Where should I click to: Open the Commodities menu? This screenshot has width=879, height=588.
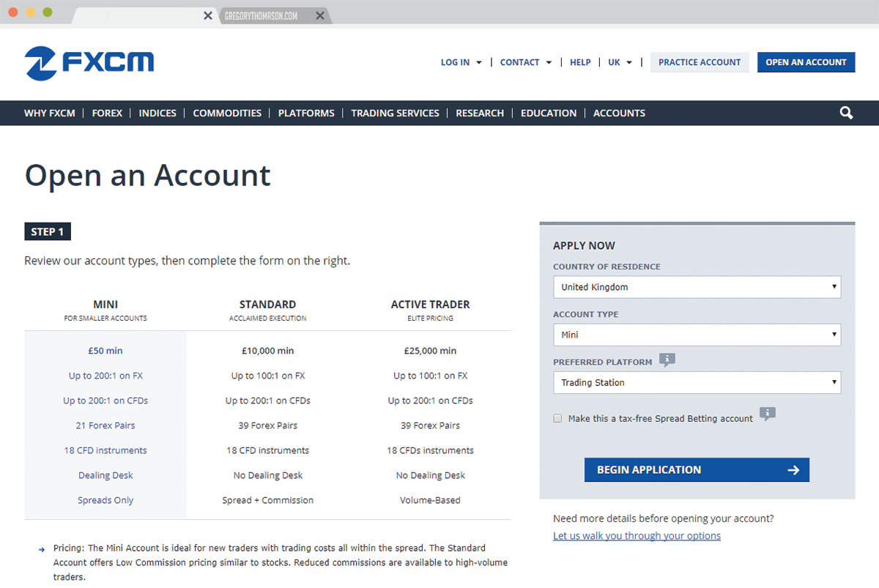227,113
